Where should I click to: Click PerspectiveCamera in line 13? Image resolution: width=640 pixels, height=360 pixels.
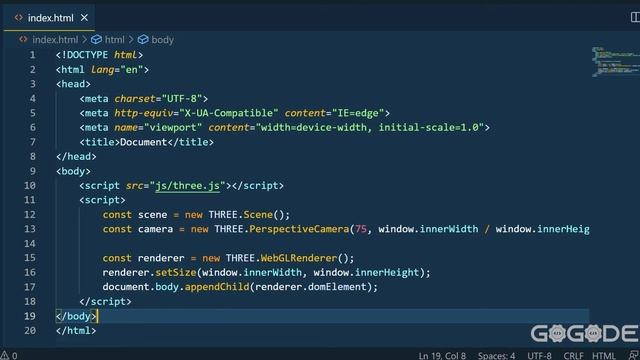[299, 229]
